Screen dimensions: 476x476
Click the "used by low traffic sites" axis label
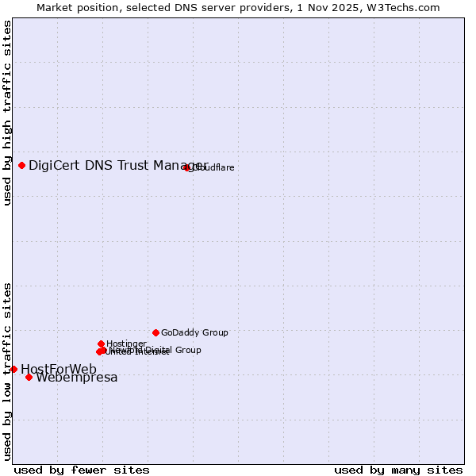(x=8, y=370)
